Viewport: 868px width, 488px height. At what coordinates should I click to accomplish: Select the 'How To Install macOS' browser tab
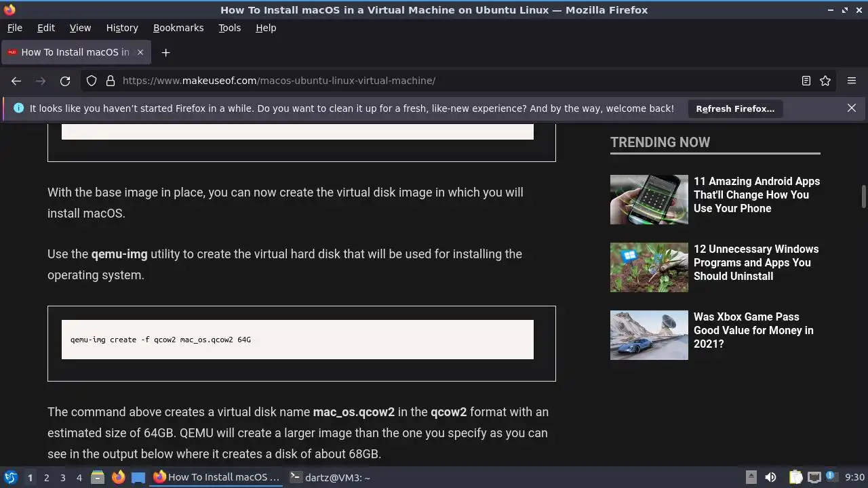pyautogui.click(x=76, y=52)
